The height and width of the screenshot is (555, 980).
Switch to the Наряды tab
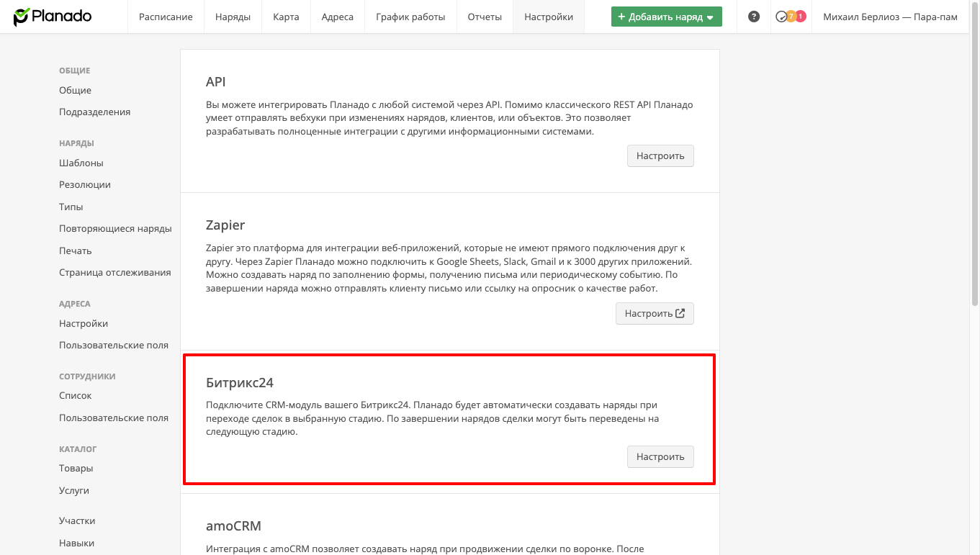click(x=233, y=17)
